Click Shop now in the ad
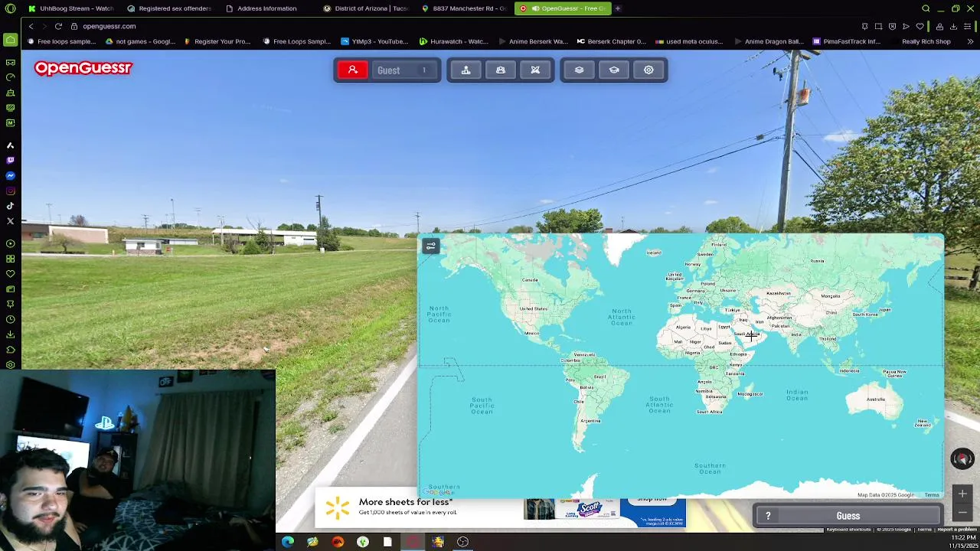 [652, 500]
